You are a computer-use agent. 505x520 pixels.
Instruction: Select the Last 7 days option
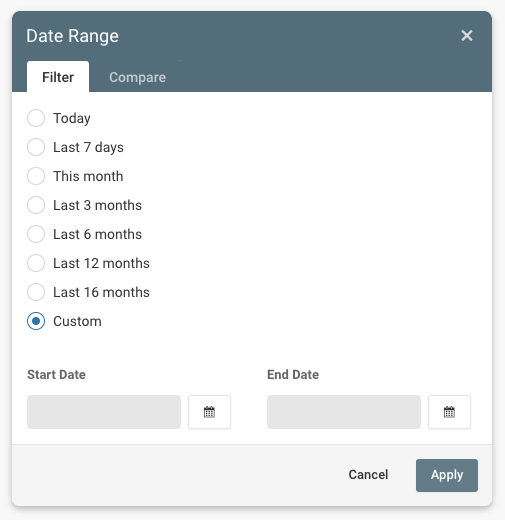click(x=36, y=147)
